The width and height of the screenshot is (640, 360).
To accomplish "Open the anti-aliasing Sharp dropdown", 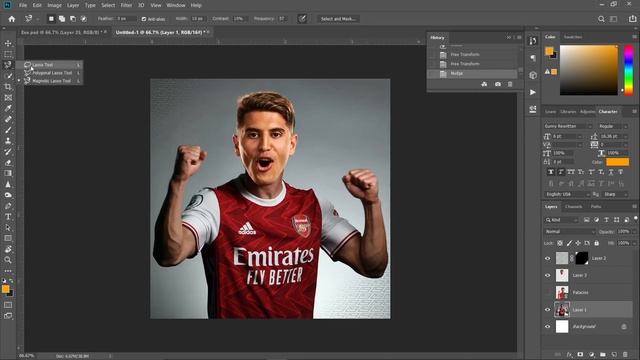I will click(615, 194).
